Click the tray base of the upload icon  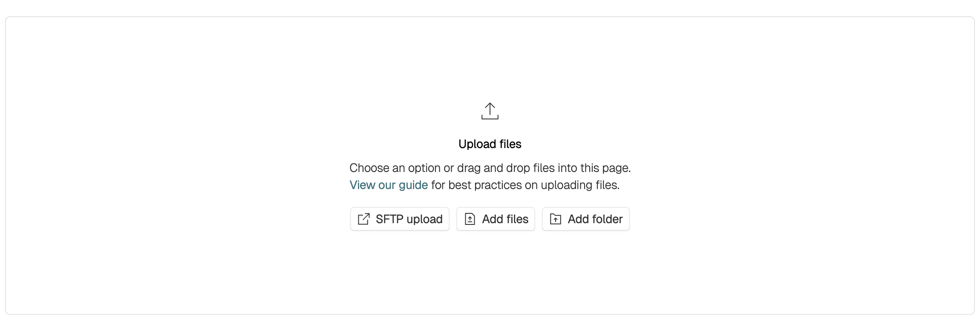(x=490, y=118)
